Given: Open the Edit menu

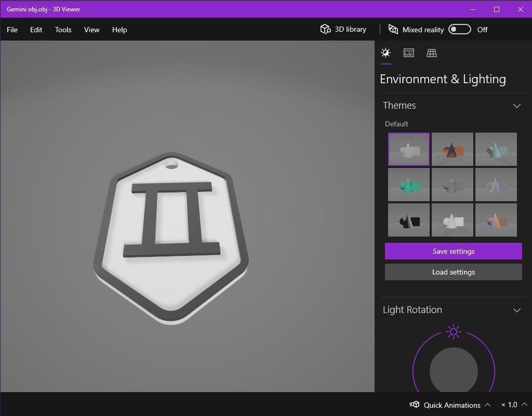Looking at the screenshot, I should click(36, 30).
